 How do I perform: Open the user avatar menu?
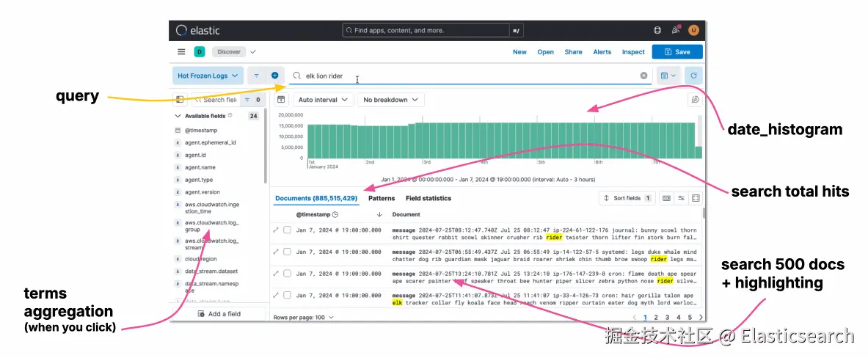pos(693,30)
